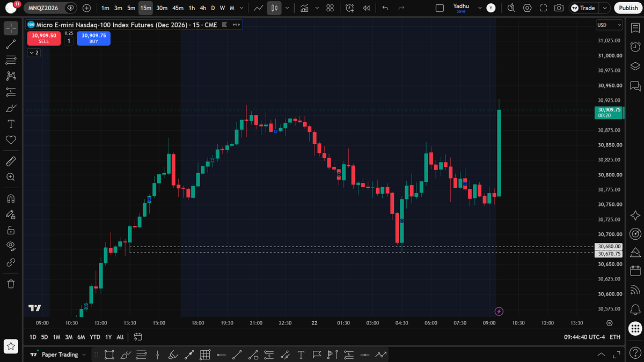Expand the time intervals dropdown arrow

pyautogui.click(x=243, y=8)
